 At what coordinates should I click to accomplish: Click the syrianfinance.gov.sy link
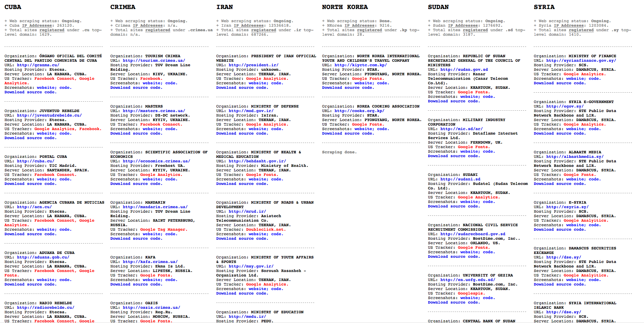point(581,60)
